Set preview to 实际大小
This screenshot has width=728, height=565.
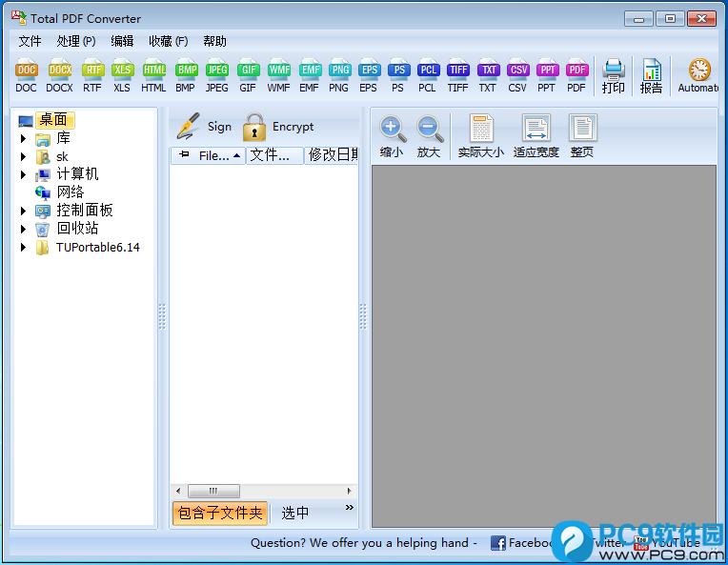pyautogui.click(x=481, y=136)
